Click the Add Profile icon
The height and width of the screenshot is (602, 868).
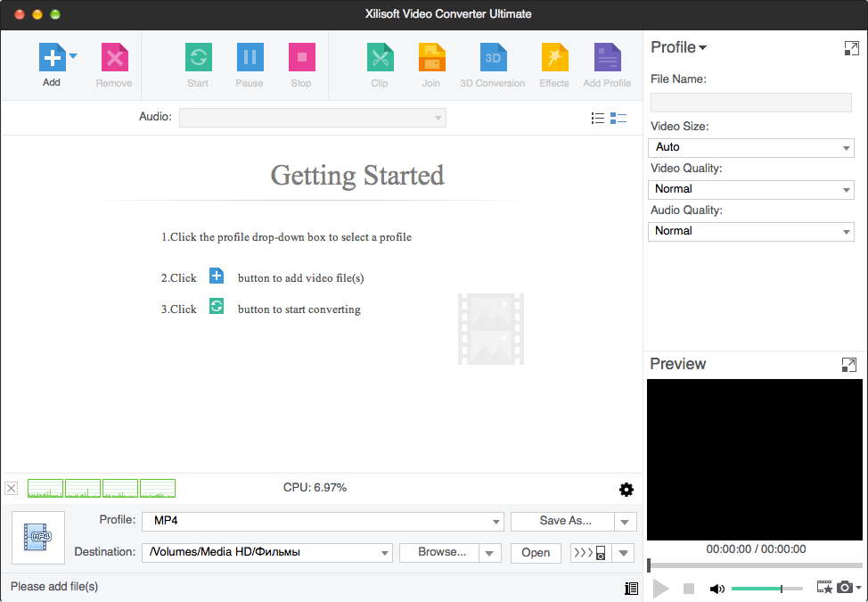(607, 57)
